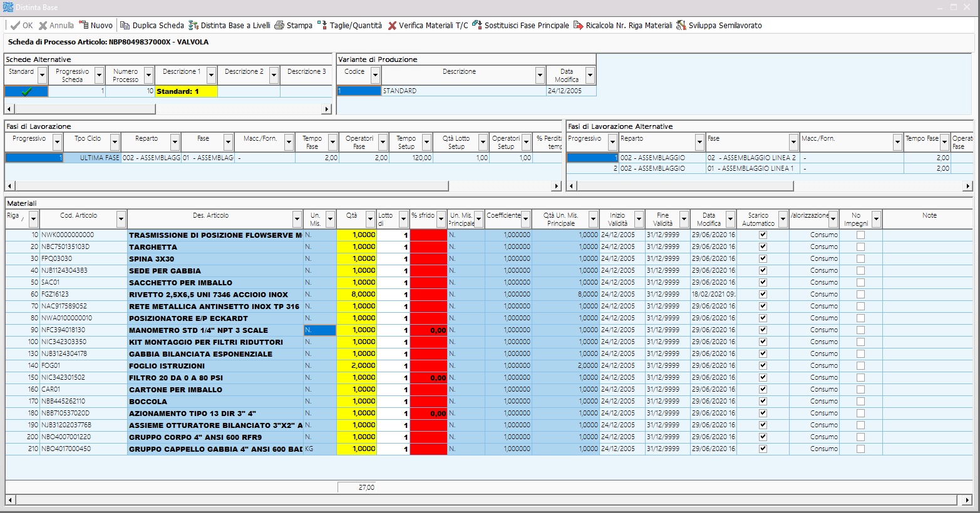
Task: Click Consumo valorizzazione cell for BOCCOLA row
Action: click(814, 402)
